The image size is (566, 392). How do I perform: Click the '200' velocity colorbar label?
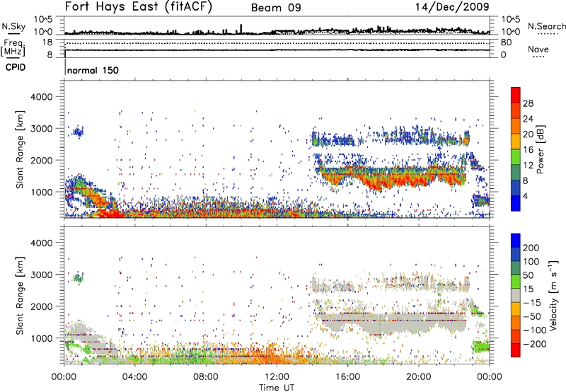531,248
